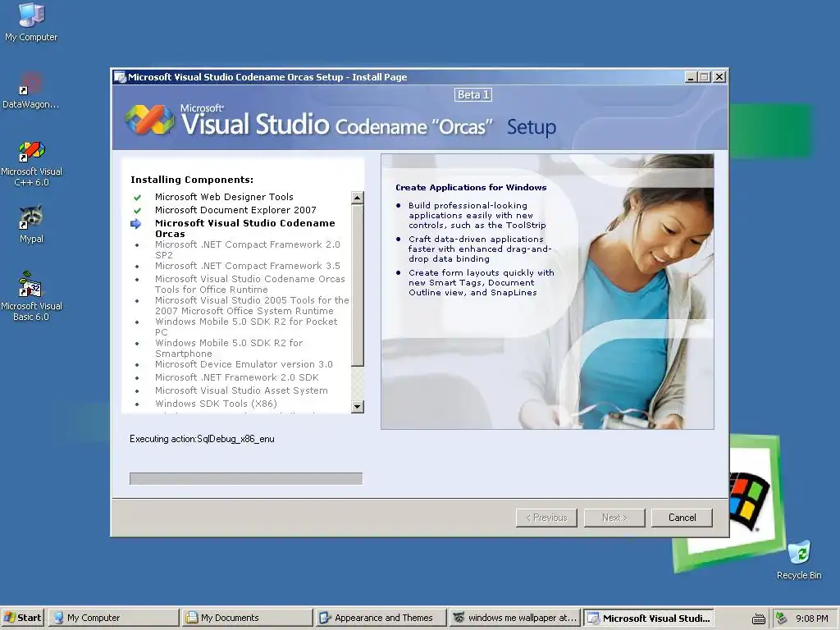The width and height of the screenshot is (840, 630).
Task: Open the Start menu
Action: [23, 618]
